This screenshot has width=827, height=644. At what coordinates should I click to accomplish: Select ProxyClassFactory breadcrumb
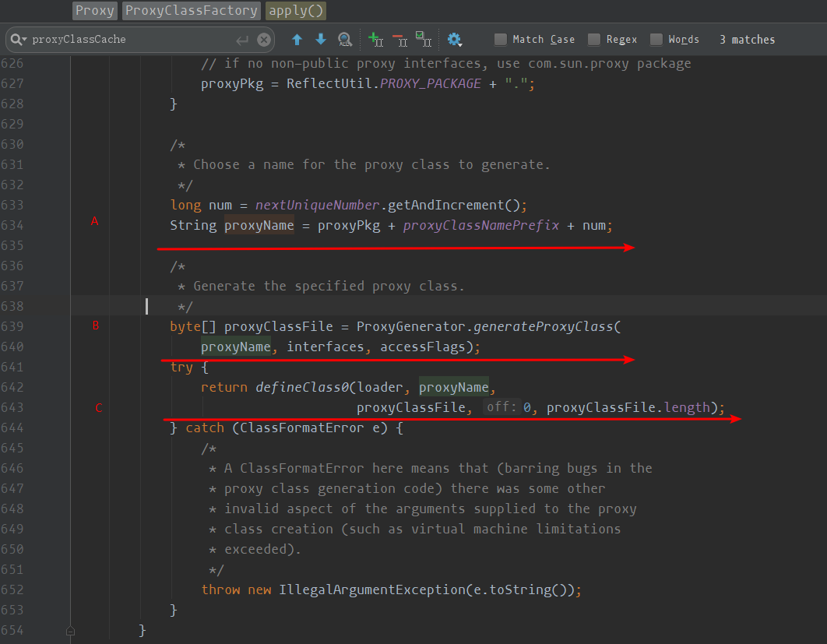coord(192,11)
